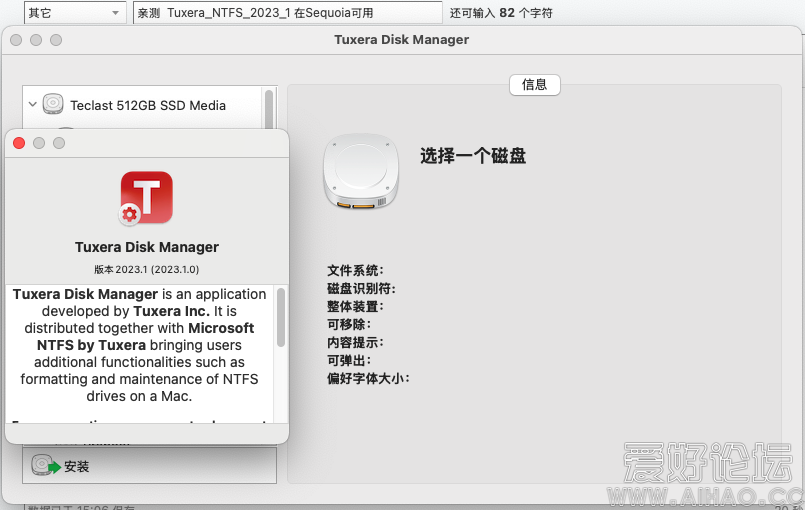Click the Tuxera Disk Manager name in About window

(147, 247)
